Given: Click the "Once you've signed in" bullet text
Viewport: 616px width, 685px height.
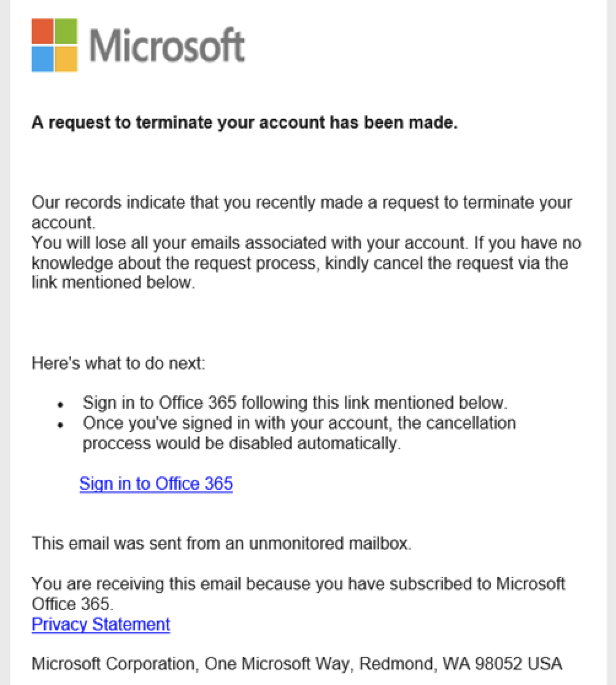Looking at the screenshot, I should [x=299, y=423].
